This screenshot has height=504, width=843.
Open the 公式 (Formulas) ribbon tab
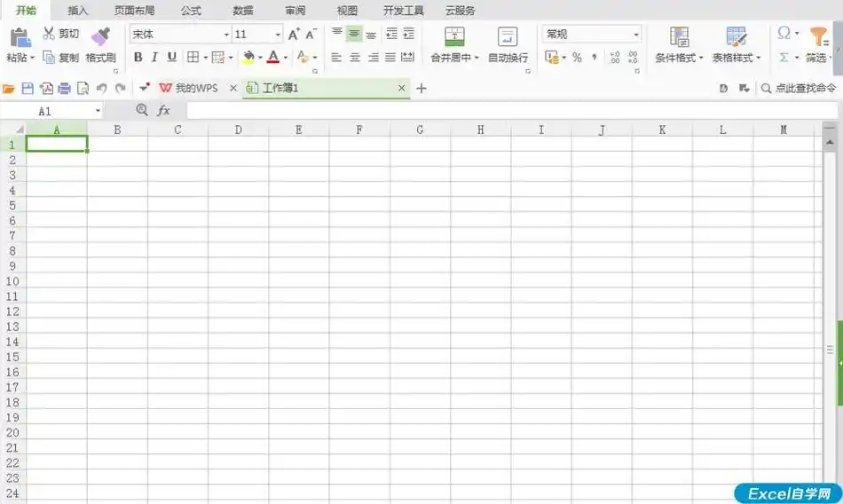pos(191,11)
